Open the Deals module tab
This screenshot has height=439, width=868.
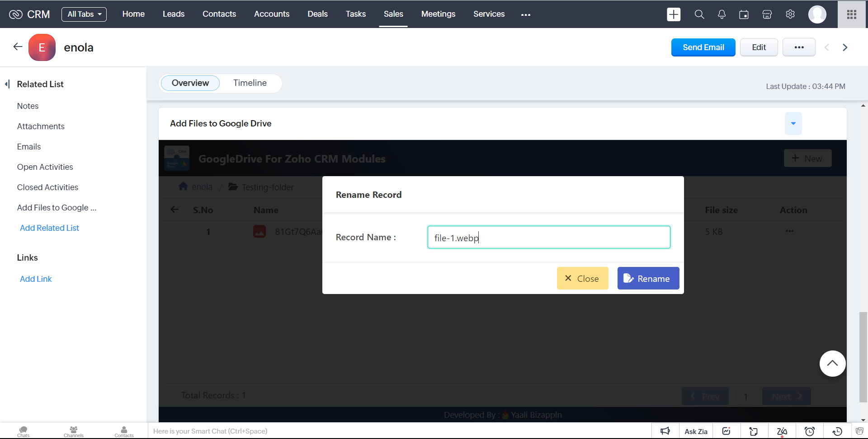[x=317, y=14]
